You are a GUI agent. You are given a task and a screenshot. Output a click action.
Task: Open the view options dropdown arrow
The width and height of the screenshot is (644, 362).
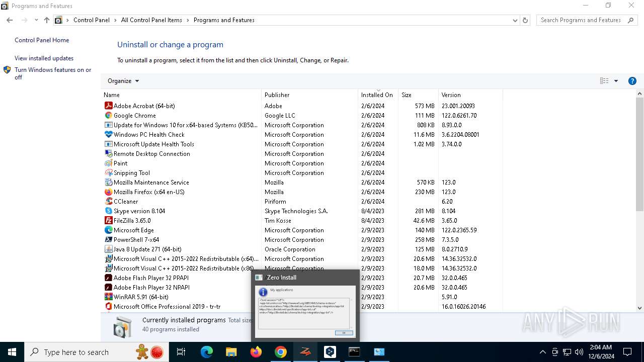point(616,81)
